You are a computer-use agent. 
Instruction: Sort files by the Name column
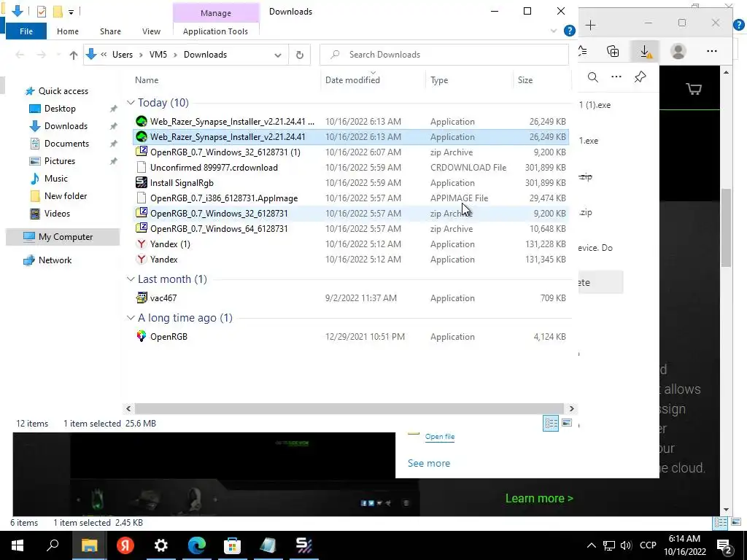click(x=147, y=80)
